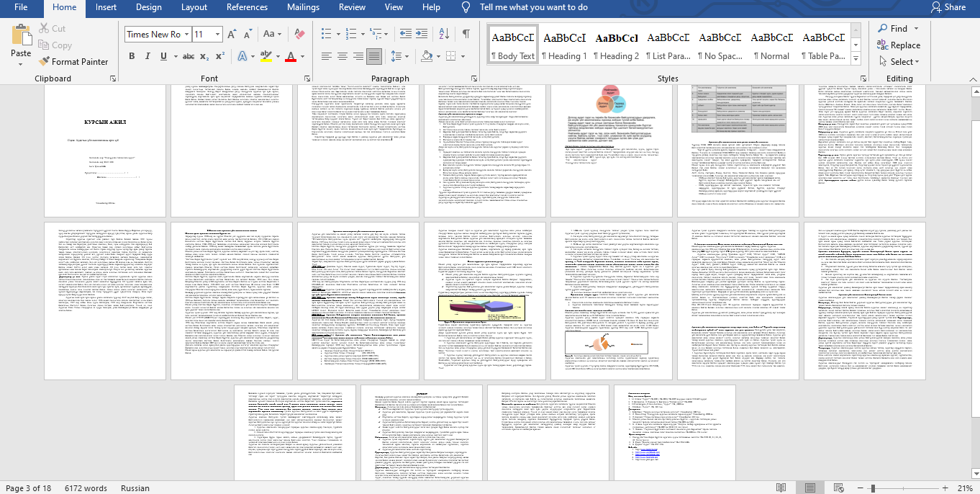Click the red font color button

[x=291, y=56]
